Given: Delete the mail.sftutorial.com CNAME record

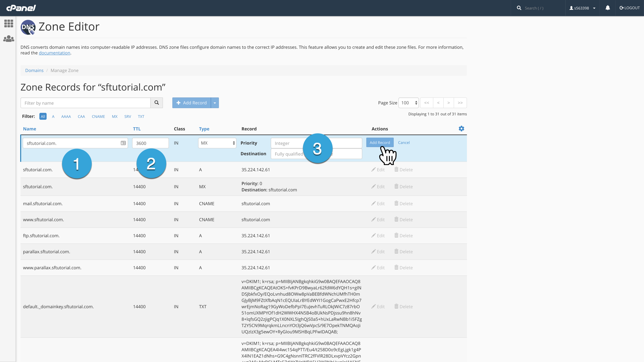Looking at the screenshot, I should click(403, 204).
